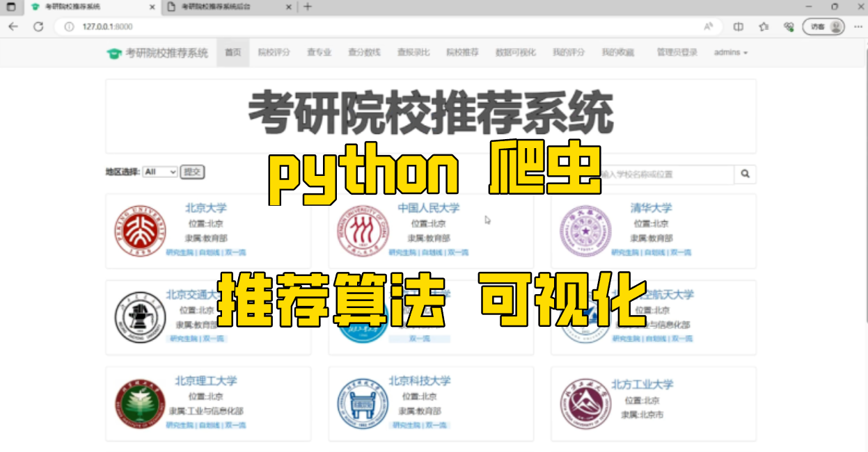The width and height of the screenshot is (868, 452).
Task: Open the 北方工业大学 title link
Action: pyautogui.click(x=642, y=384)
